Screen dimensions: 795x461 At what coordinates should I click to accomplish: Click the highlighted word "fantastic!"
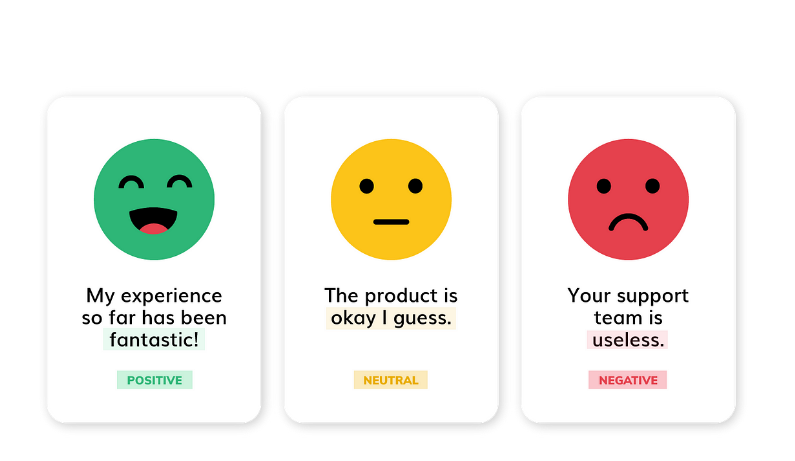(154, 340)
